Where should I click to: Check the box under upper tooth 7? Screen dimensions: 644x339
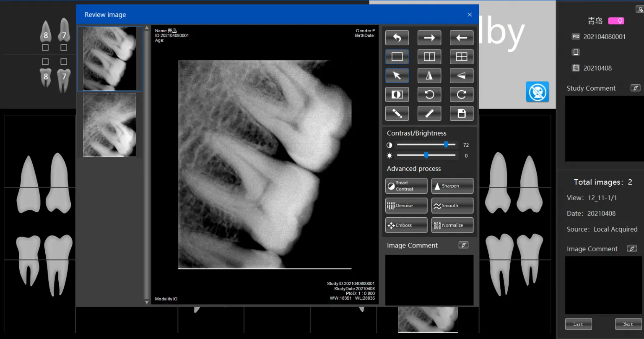click(x=64, y=48)
